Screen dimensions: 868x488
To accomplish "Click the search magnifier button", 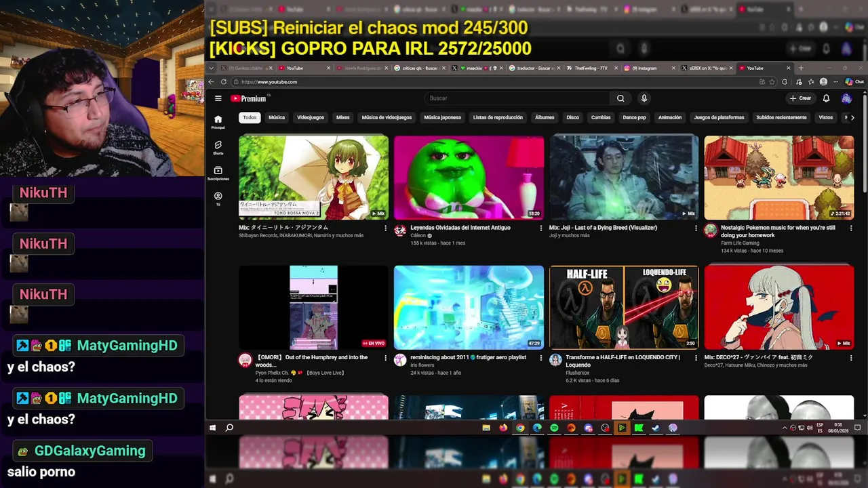I will click(x=620, y=98).
